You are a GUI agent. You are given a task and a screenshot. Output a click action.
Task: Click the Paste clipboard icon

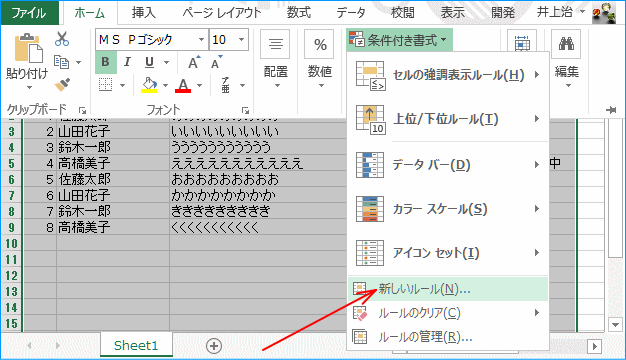pyautogui.click(x=28, y=48)
